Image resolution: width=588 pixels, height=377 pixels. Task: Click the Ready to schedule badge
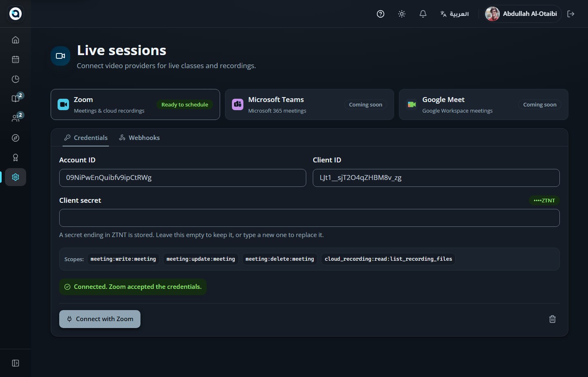[x=185, y=104]
